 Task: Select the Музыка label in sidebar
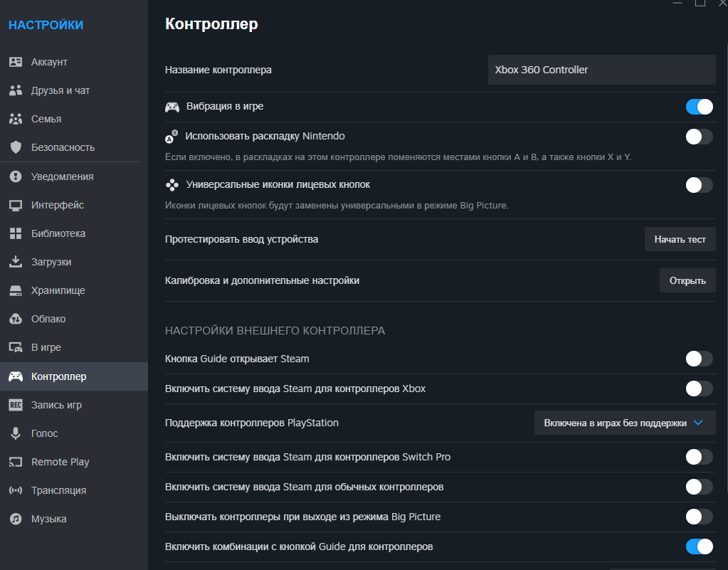(49, 519)
